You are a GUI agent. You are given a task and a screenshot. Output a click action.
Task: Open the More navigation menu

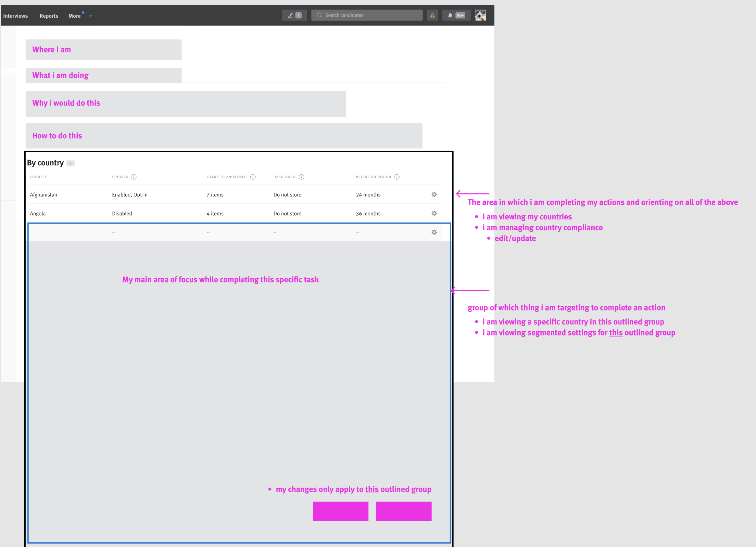pyautogui.click(x=74, y=16)
